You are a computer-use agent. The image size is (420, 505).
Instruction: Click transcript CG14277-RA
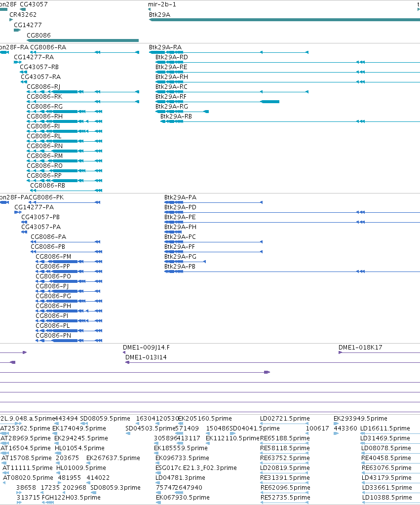(x=34, y=57)
